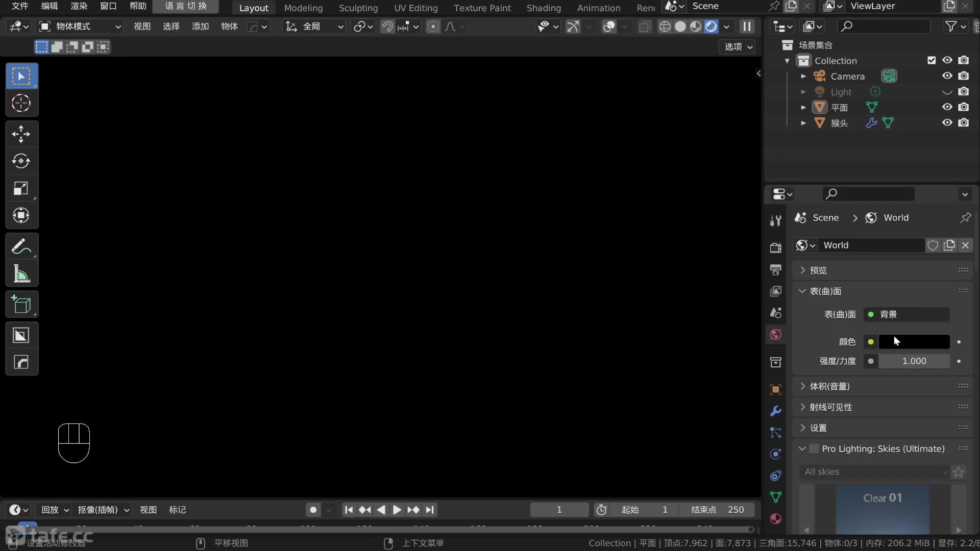The width and height of the screenshot is (980, 551).
Task: Open the All skies category dropdown
Action: click(x=874, y=472)
